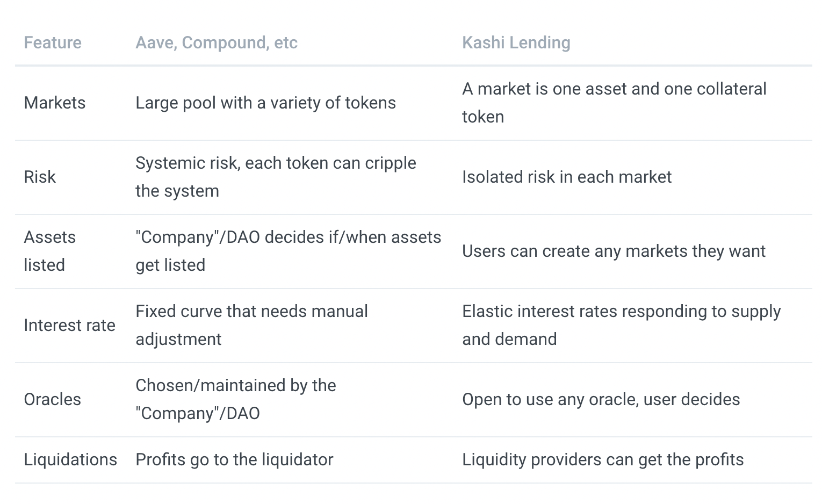Select the Oracles row label
Image resolution: width=822 pixels, height=504 pixels.
(x=53, y=399)
